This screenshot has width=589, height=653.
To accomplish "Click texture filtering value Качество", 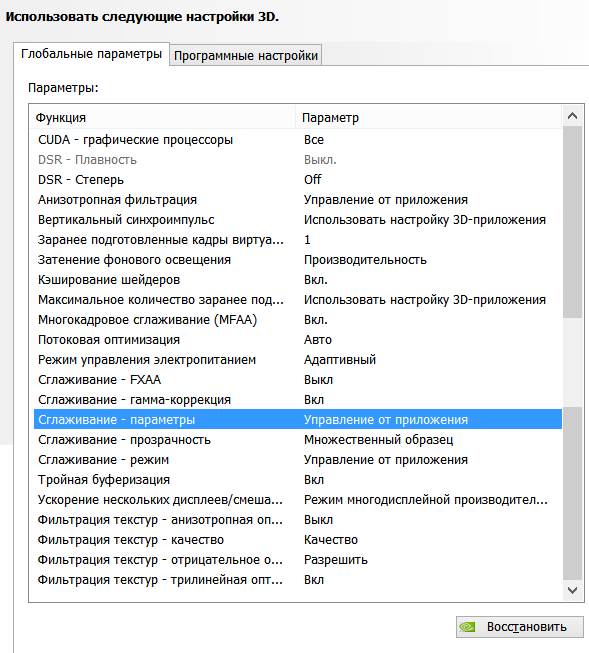I will pos(330,539).
